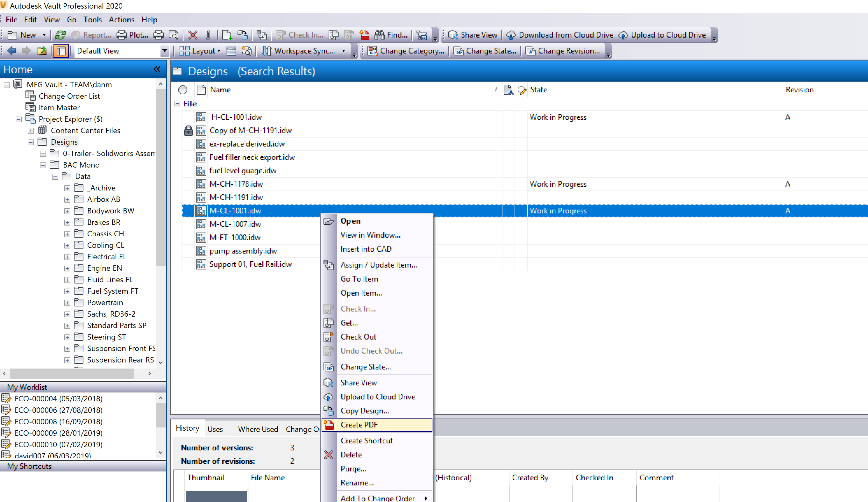Viewport: 868px width, 502px height.
Task: Click the drawing icon for H-CL-1001.idw
Action: 201,117
